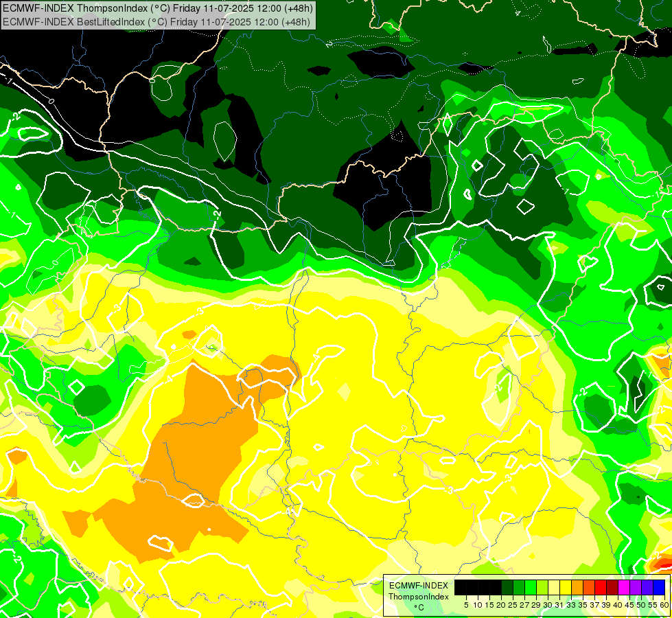The width and height of the screenshot is (672, 618).
Task: Select the light orange 33–35 legend swatch
Action: [x=577, y=588]
